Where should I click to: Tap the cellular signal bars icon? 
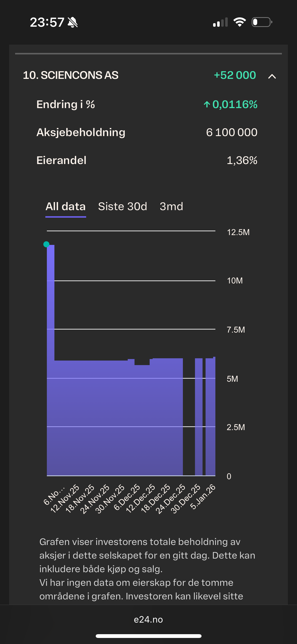click(220, 22)
